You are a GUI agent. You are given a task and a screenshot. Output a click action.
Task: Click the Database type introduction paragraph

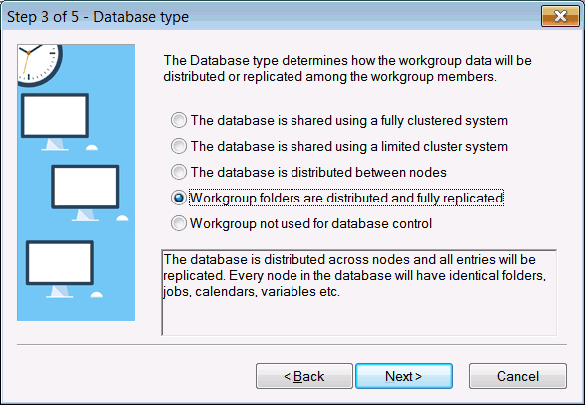(x=347, y=68)
